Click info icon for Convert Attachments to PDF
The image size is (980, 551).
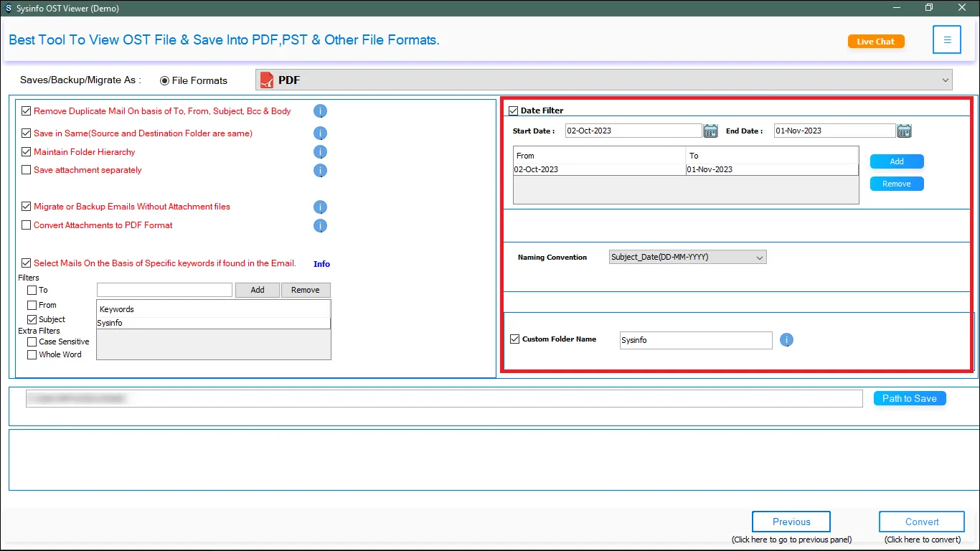click(x=321, y=226)
